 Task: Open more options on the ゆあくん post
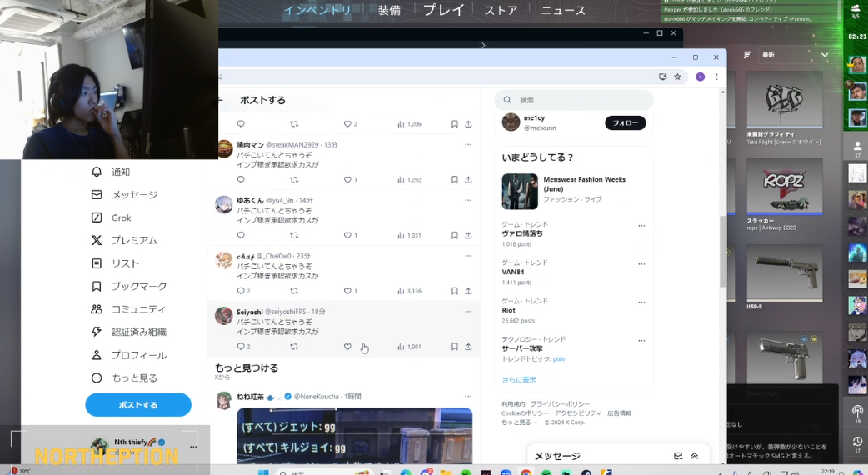click(x=468, y=200)
